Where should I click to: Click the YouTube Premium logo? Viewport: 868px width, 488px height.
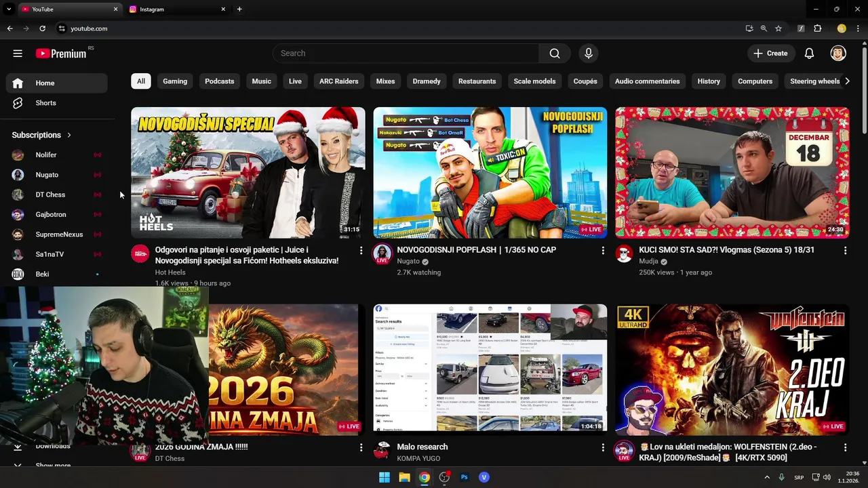[61, 54]
